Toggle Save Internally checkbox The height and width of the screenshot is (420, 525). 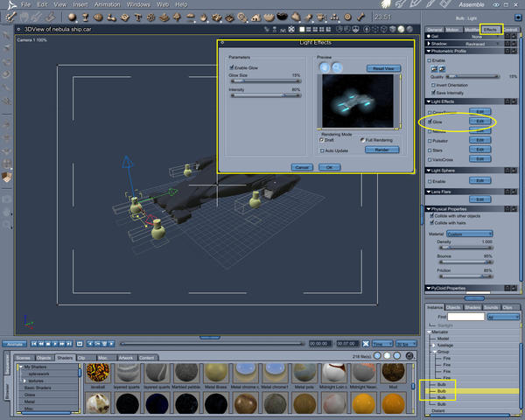(x=433, y=93)
